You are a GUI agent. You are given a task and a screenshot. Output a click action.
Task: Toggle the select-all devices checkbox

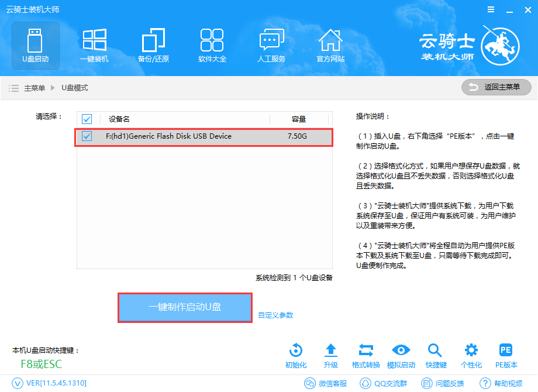[87, 119]
